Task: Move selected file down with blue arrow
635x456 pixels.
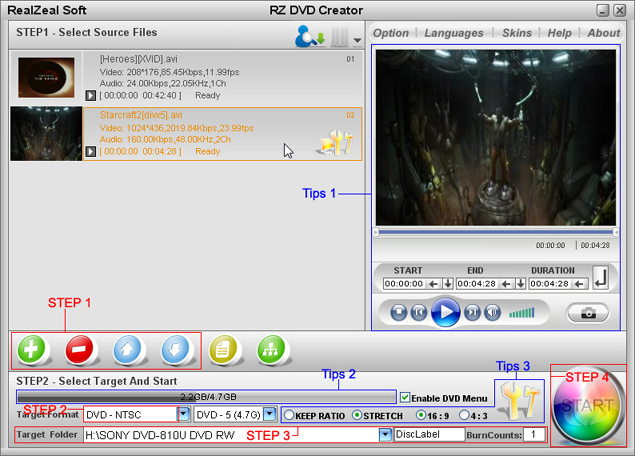Action: [x=175, y=349]
